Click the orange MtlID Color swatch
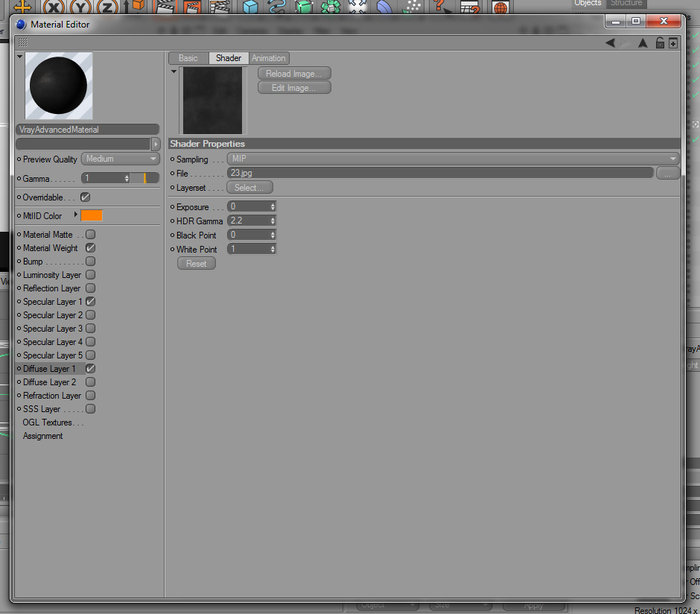The width and height of the screenshot is (700, 614). [x=92, y=216]
